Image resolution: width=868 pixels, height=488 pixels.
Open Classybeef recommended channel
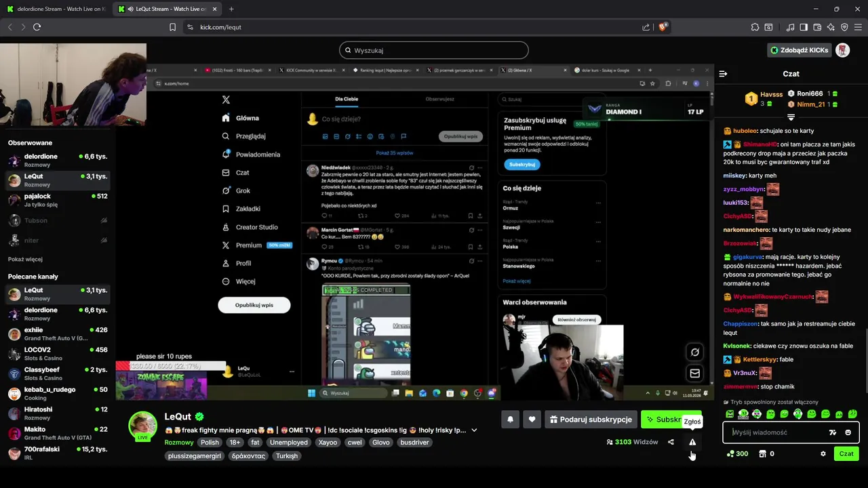(x=58, y=373)
